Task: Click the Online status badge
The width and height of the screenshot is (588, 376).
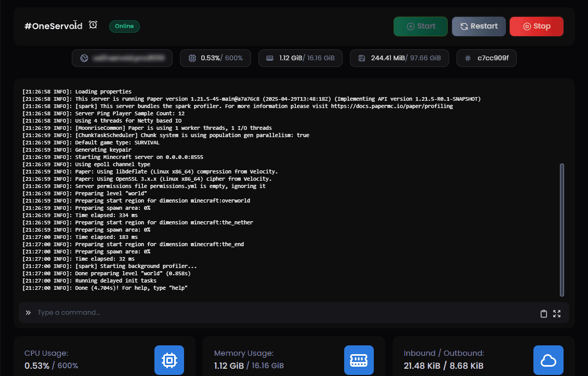Action: 124,26
